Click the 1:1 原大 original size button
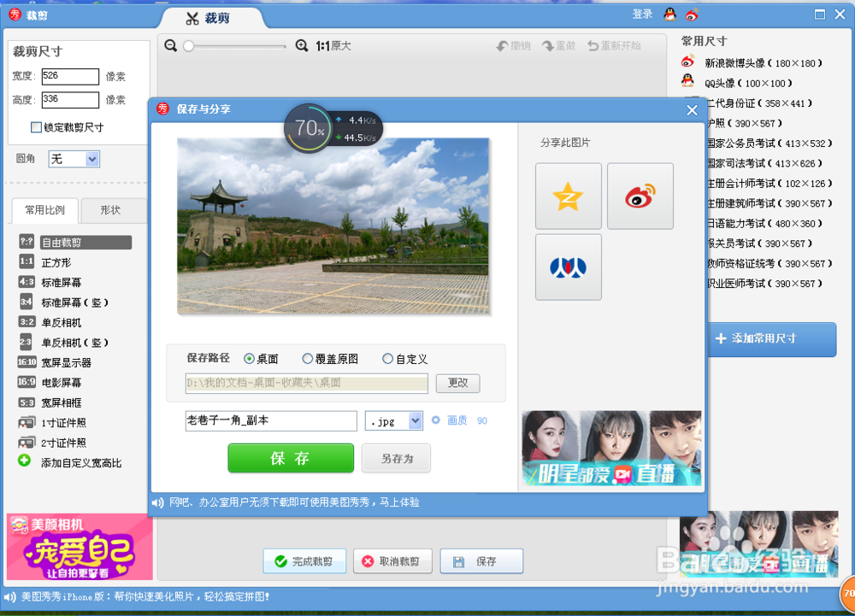 point(333,46)
